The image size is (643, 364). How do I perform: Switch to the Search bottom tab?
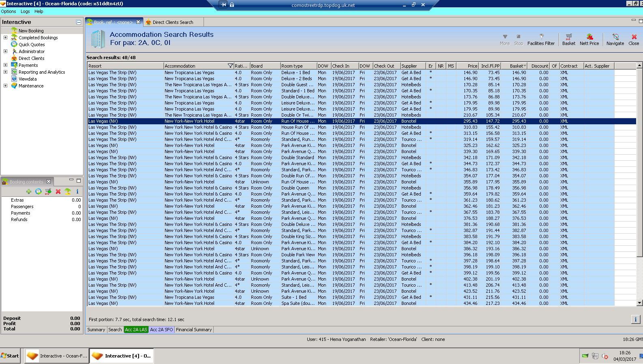[x=115, y=330]
